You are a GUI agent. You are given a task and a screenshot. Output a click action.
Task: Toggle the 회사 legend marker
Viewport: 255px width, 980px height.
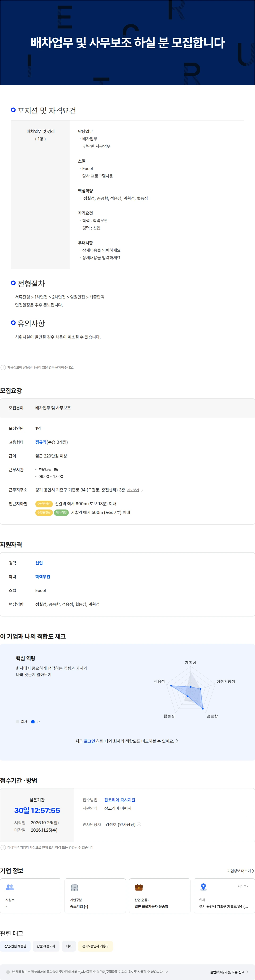(18, 722)
